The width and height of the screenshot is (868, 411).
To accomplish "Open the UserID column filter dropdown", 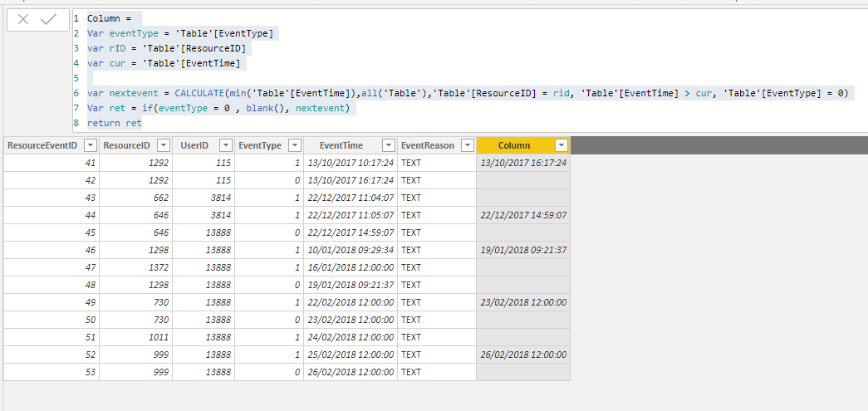I will 225,145.
